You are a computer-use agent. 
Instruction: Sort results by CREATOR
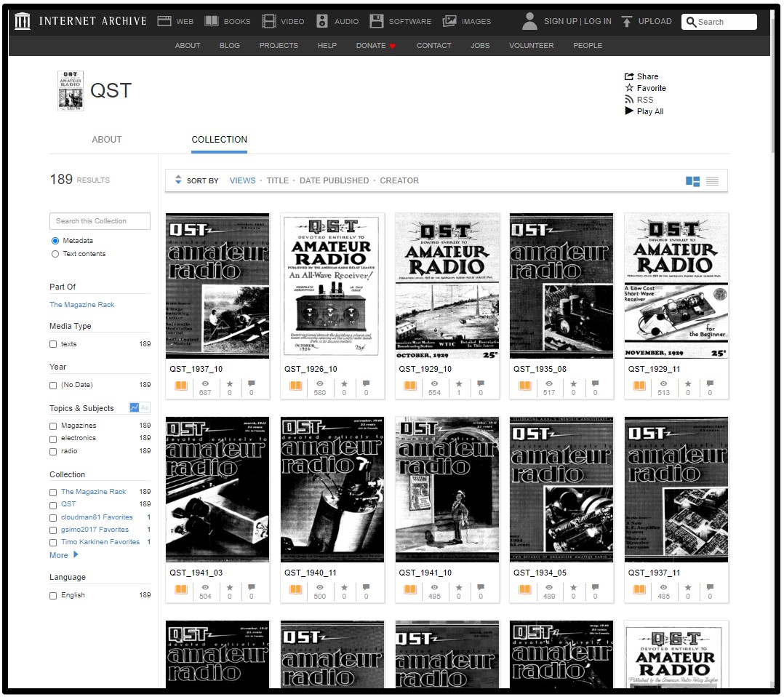[x=399, y=180]
